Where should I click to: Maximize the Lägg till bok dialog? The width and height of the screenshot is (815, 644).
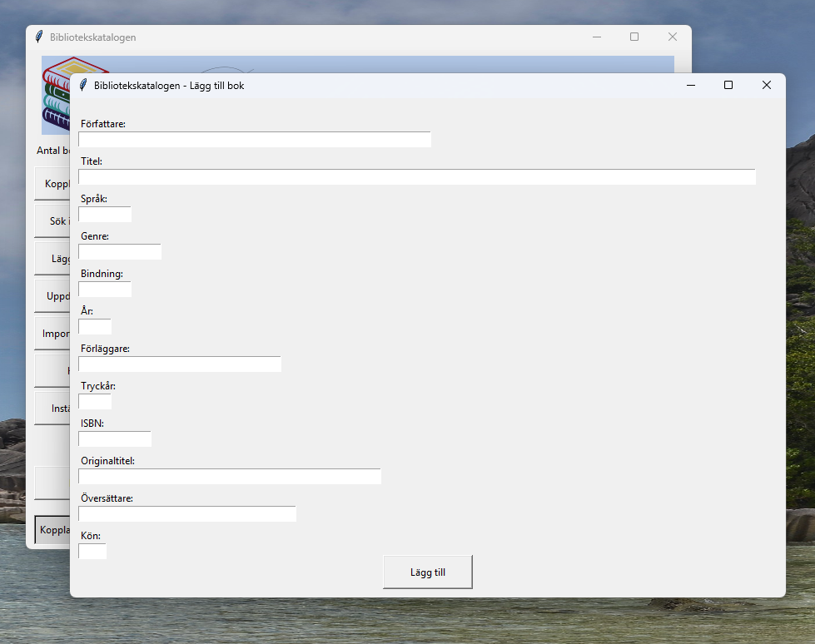(x=728, y=85)
